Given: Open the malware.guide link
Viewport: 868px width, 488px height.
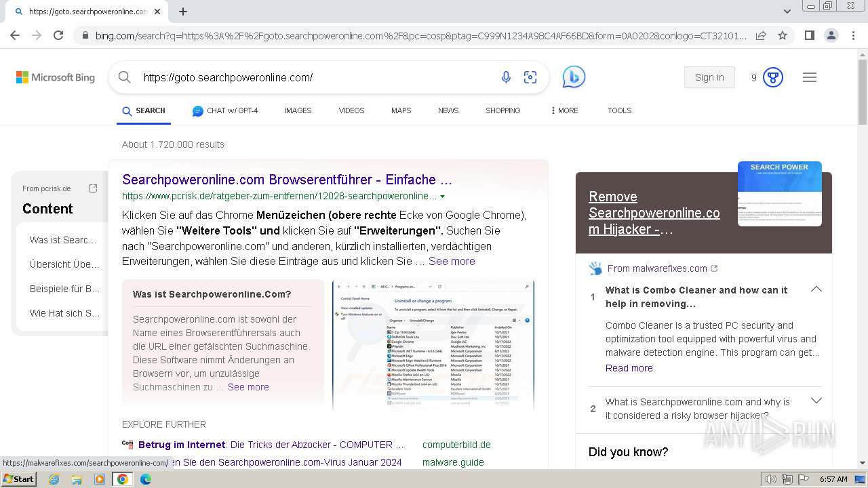Looking at the screenshot, I should coord(453,462).
